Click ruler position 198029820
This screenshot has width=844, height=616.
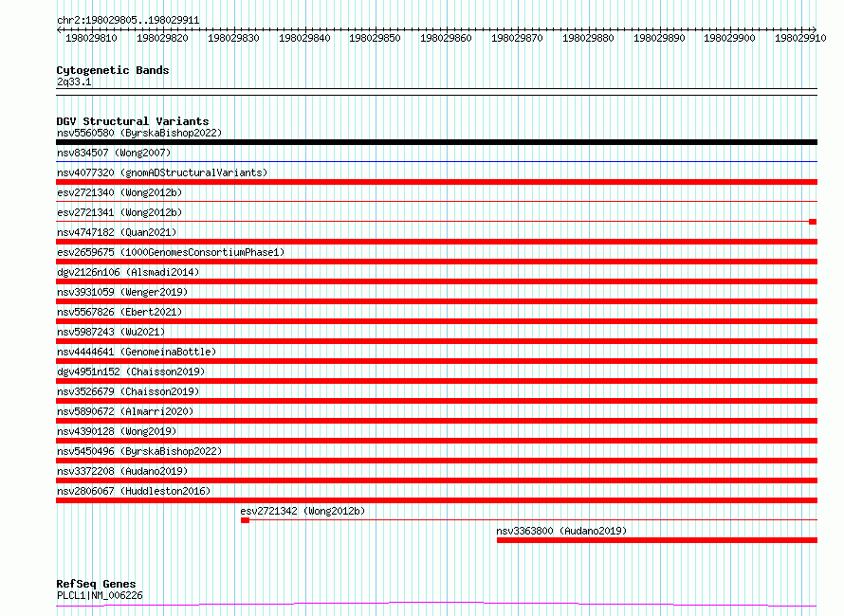tap(162, 38)
